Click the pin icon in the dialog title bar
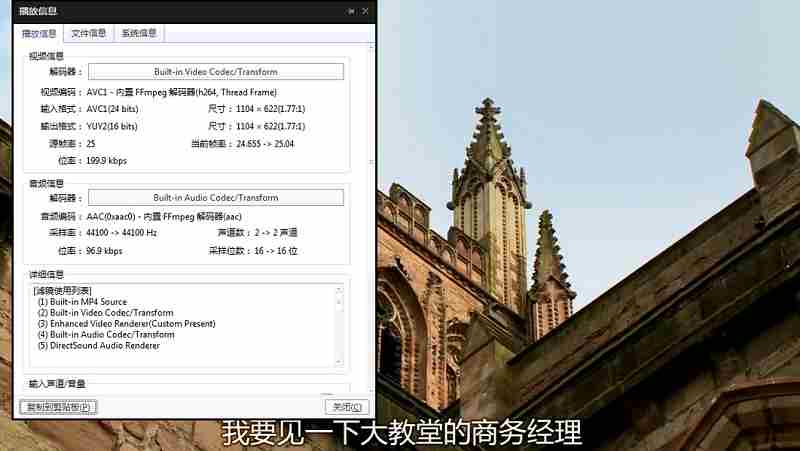Viewport: 800px width, 451px height. pyautogui.click(x=351, y=11)
